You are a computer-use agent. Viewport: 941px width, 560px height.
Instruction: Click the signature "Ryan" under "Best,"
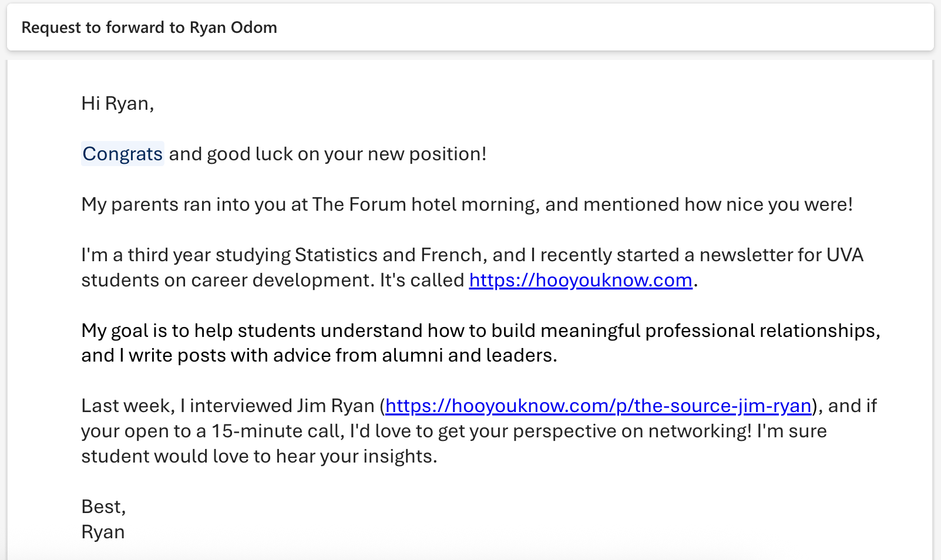pyautogui.click(x=103, y=532)
